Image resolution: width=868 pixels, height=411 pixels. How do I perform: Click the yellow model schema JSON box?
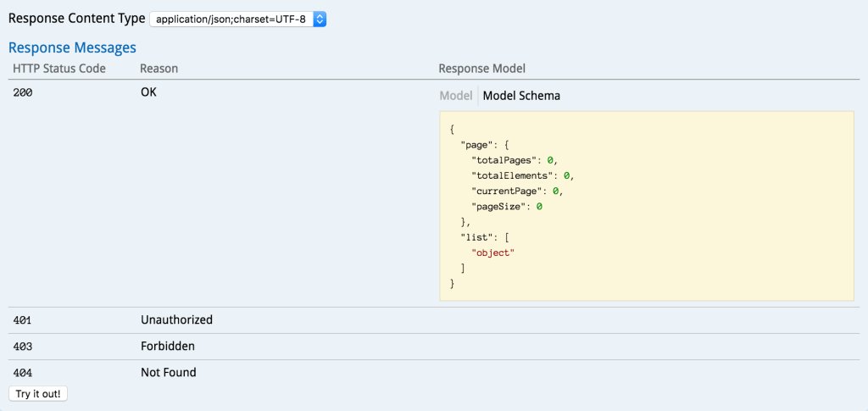tap(647, 206)
